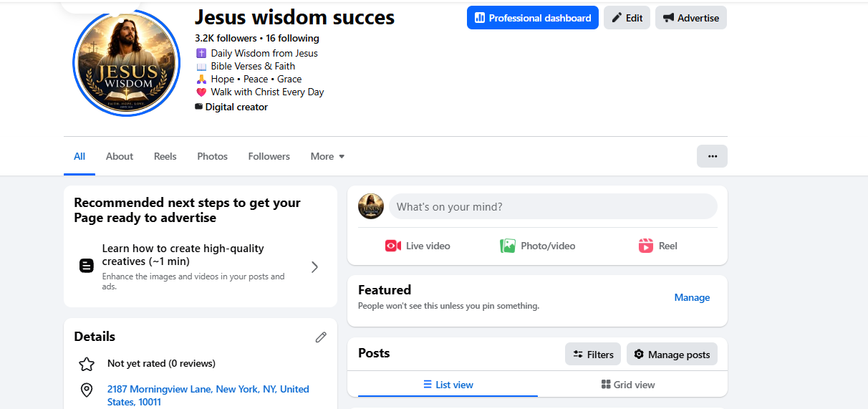Click the What's on your mind field
The image size is (868, 409).
(x=552, y=206)
